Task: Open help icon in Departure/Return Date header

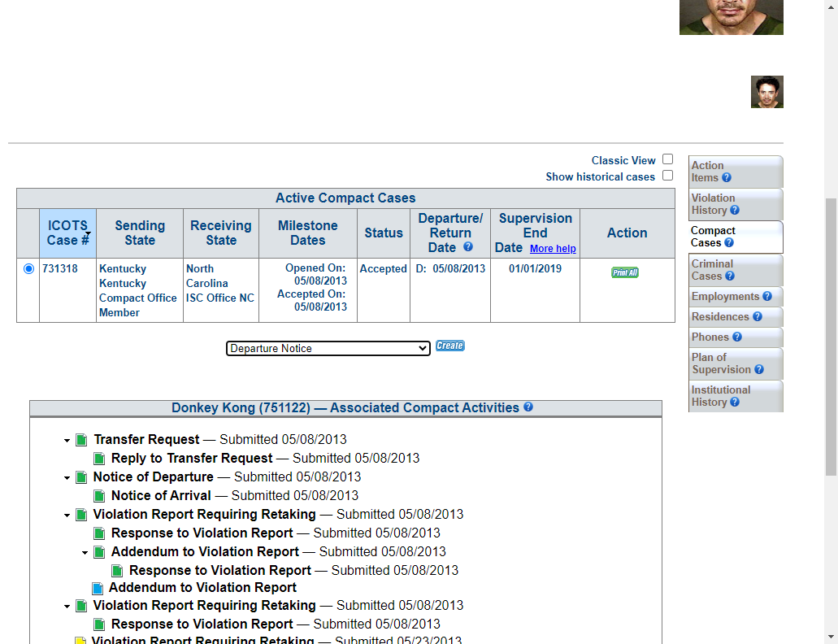Action: (x=468, y=247)
